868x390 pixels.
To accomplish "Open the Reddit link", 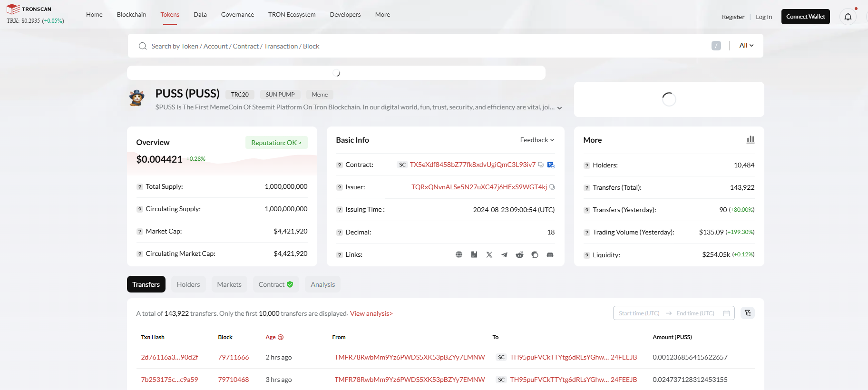I will pos(520,254).
